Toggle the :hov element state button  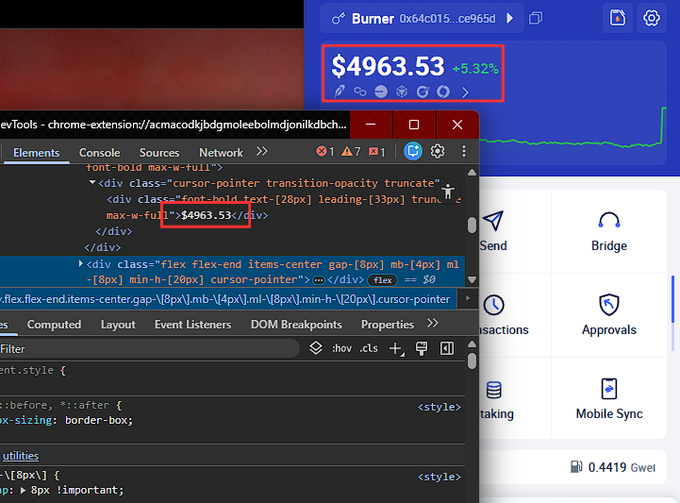click(x=342, y=348)
